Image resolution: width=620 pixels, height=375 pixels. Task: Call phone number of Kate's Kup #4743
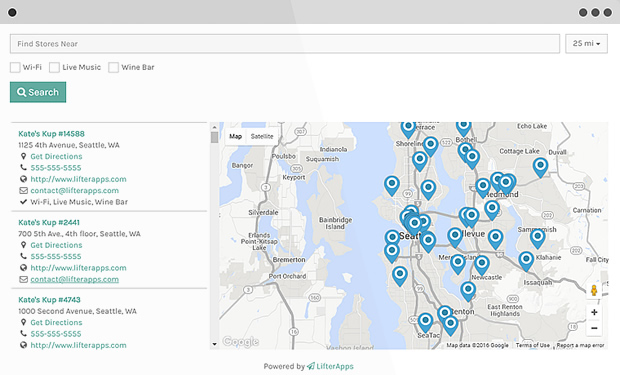pyautogui.click(x=56, y=334)
